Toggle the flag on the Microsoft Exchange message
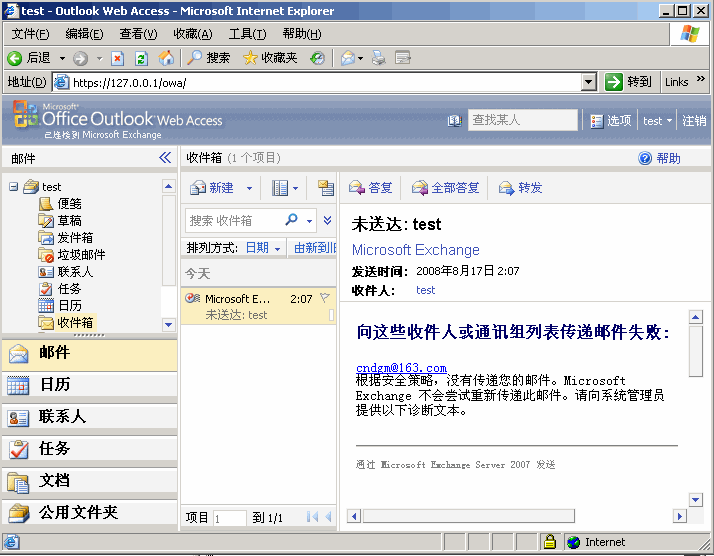The image size is (714, 556). [325, 298]
